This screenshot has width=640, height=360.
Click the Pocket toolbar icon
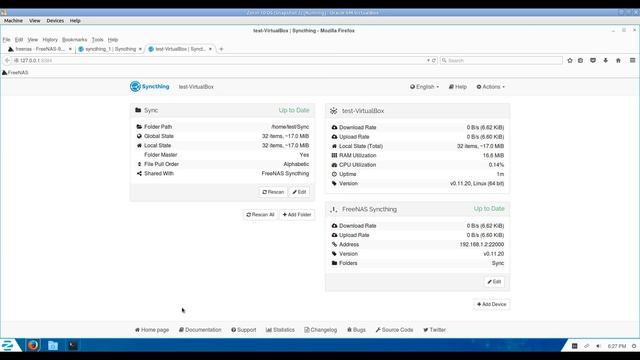593,60
